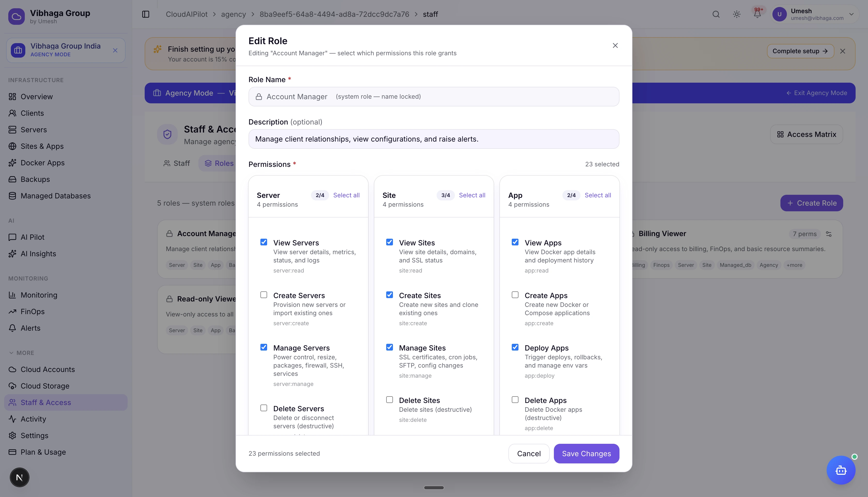Click the agency breadcrumb link
This screenshot has height=497, width=868.
pyautogui.click(x=234, y=14)
